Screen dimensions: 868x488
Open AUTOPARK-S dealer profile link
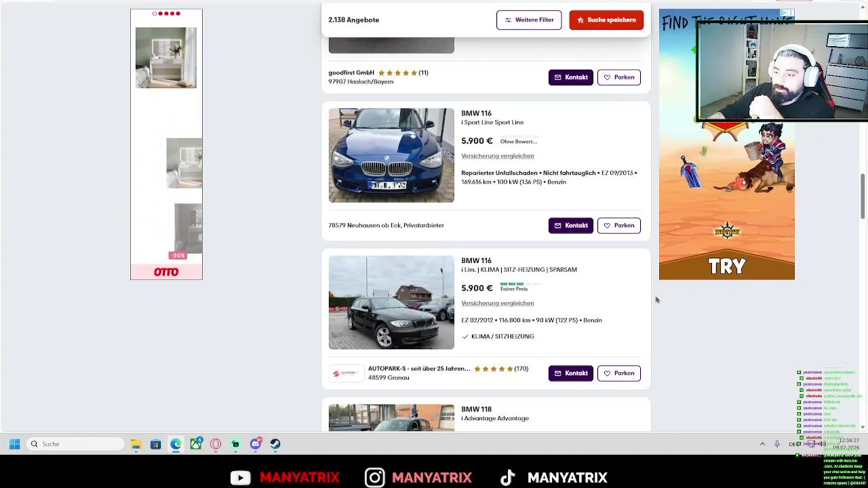[x=419, y=369]
